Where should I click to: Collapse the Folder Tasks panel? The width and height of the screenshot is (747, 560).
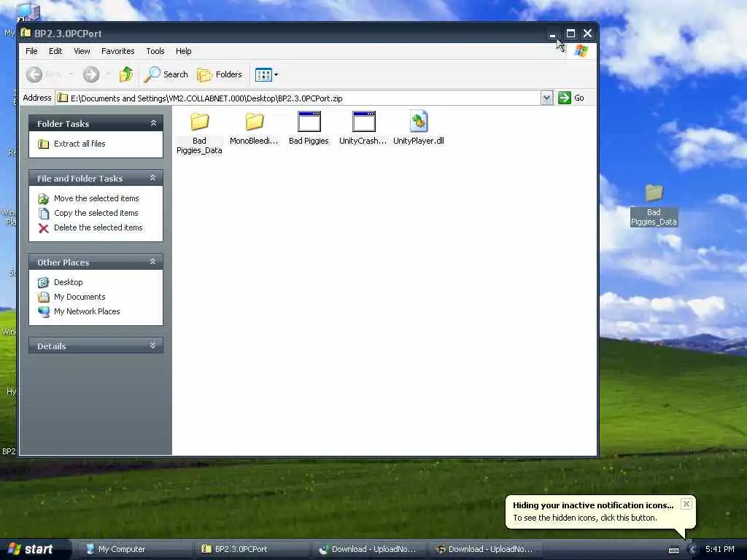[153, 123]
